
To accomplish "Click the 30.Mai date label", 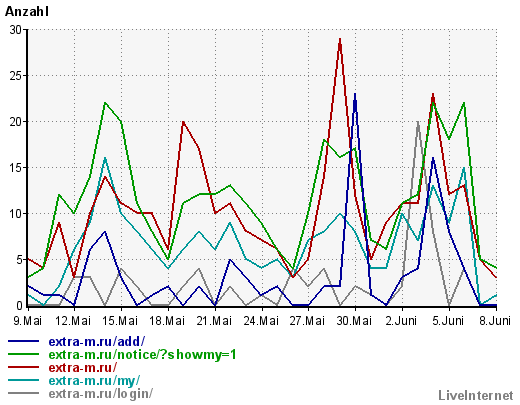I will [x=354, y=321].
